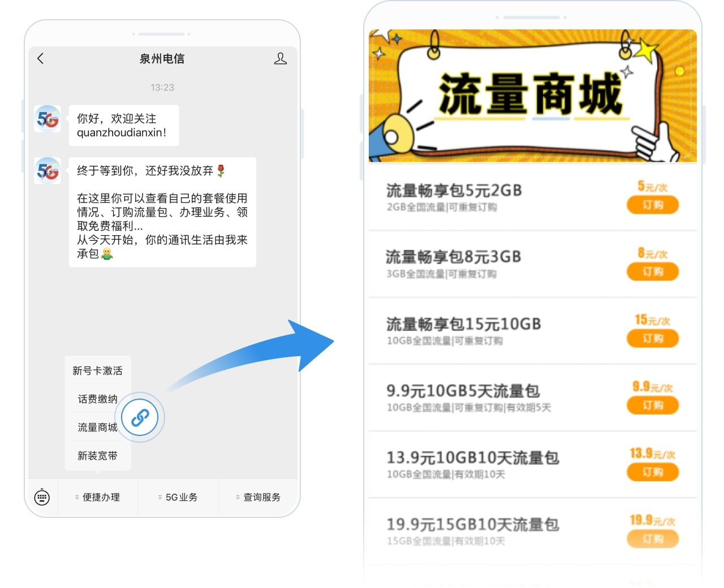Switch to keyboard input icon
The height and width of the screenshot is (588, 724).
(x=42, y=498)
